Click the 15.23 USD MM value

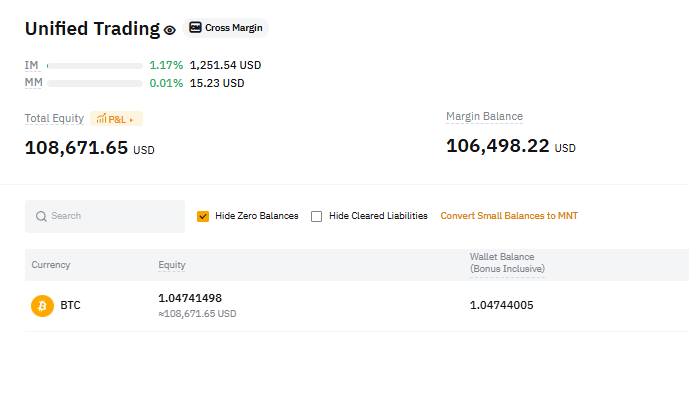click(217, 83)
